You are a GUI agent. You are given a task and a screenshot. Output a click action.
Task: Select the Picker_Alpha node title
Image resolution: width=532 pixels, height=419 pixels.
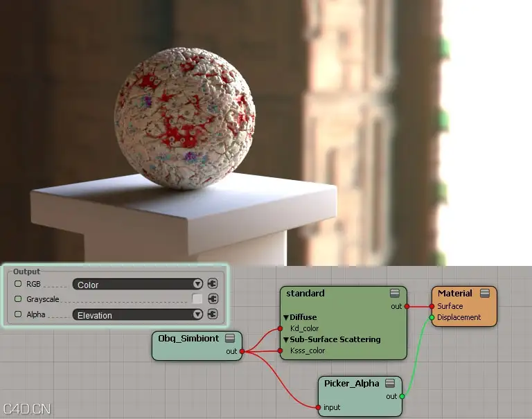[x=351, y=384]
